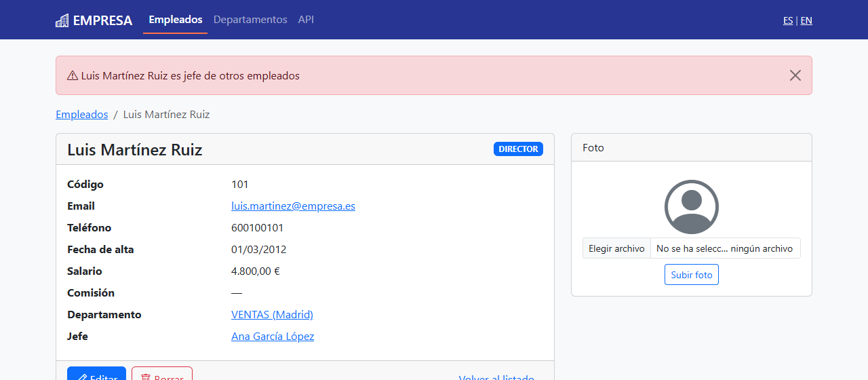Switch language to EN
This screenshot has width=868, height=380.
[x=806, y=20]
